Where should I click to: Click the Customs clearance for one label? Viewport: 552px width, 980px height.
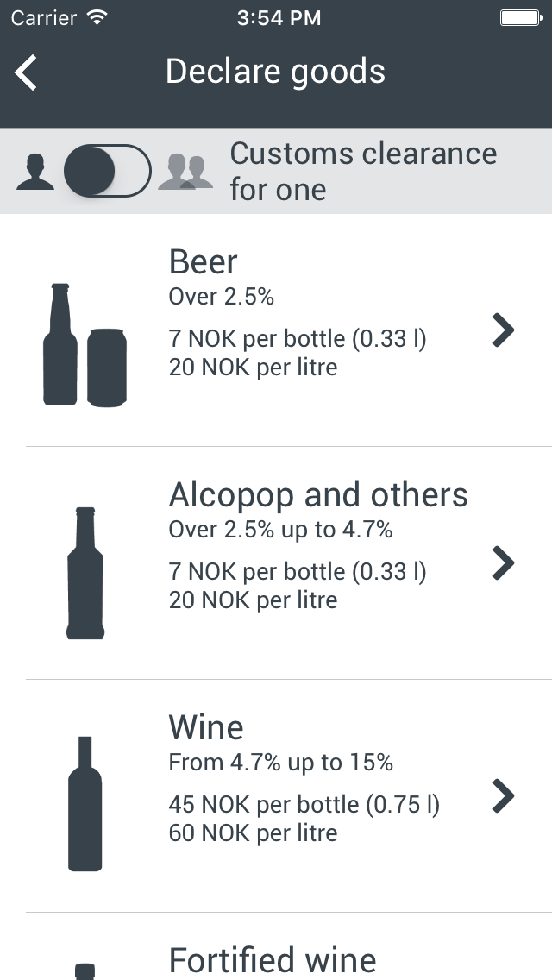point(363,171)
